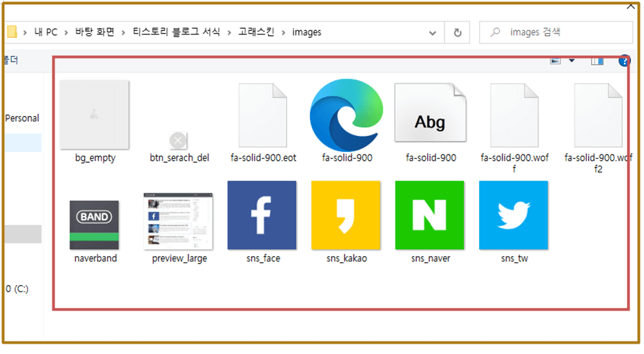
Task: Select the fa-solid-900 Edge icon file
Action: click(x=347, y=115)
